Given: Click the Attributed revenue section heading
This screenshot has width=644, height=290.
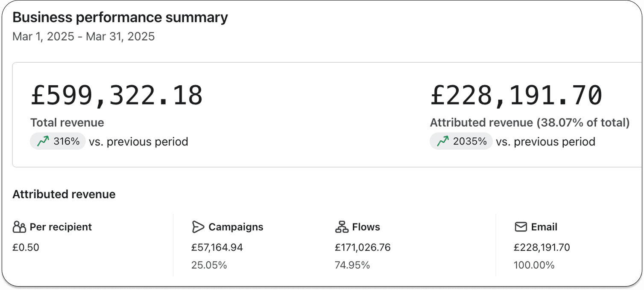Looking at the screenshot, I should [x=64, y=194].
